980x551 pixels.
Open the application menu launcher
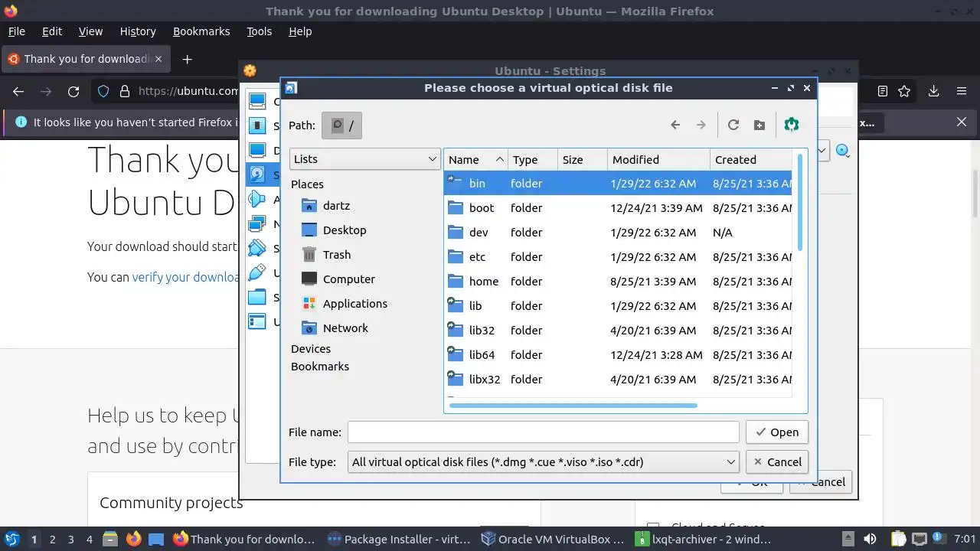(11, 540)
